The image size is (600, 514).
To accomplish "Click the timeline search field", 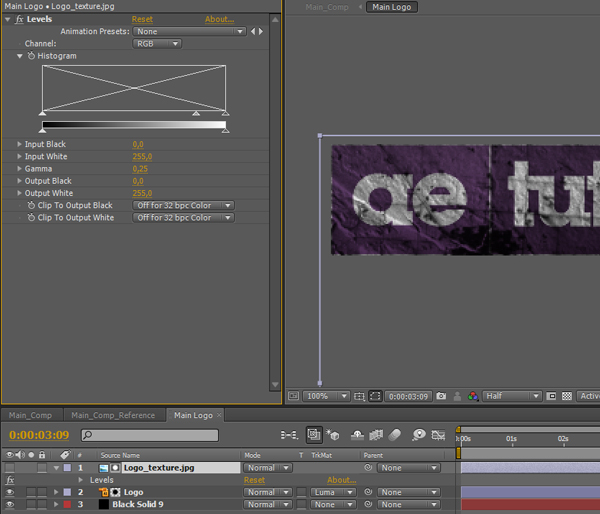I will (150, 435).
